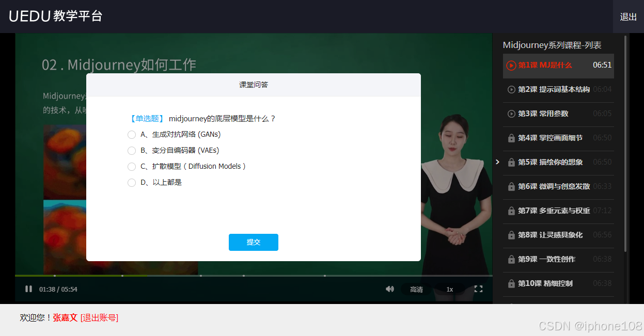
Task: Click the 【单选题】 question label
Action: (x=146, y=119)
